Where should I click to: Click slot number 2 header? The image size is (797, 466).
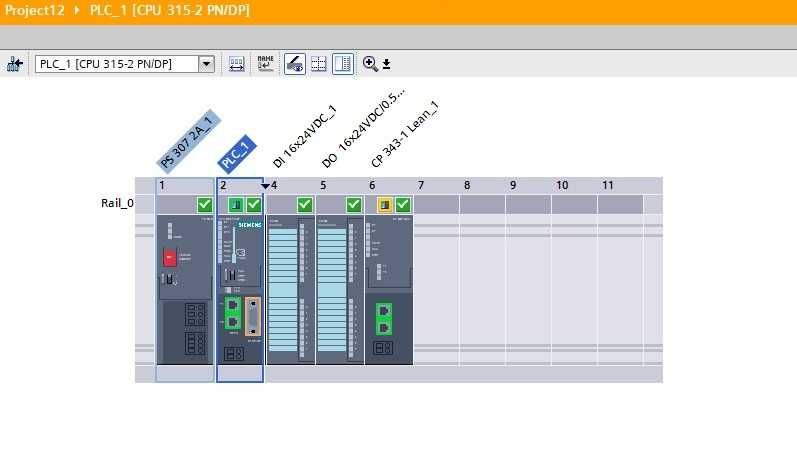click(223, 185)
